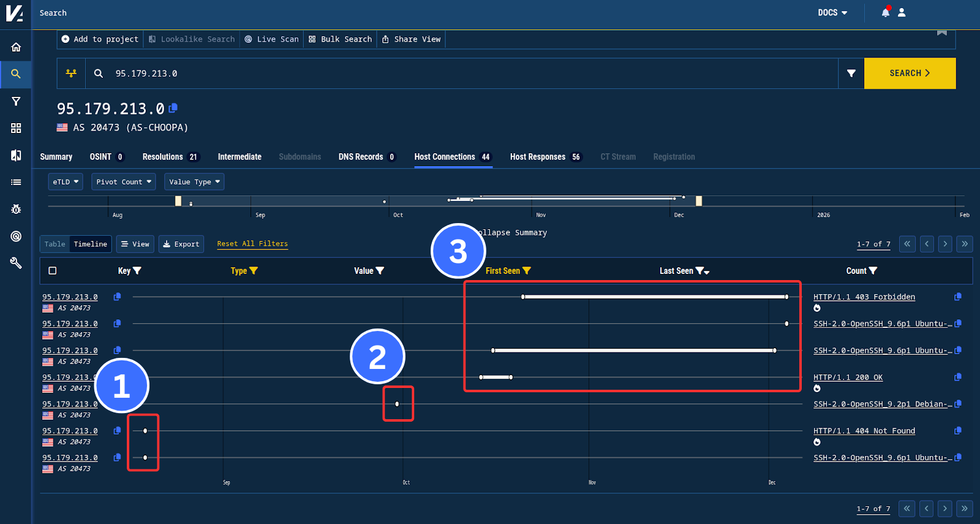The image size is (980, 524).
Task: Click the notification bell icon
Action: [885, 12]
